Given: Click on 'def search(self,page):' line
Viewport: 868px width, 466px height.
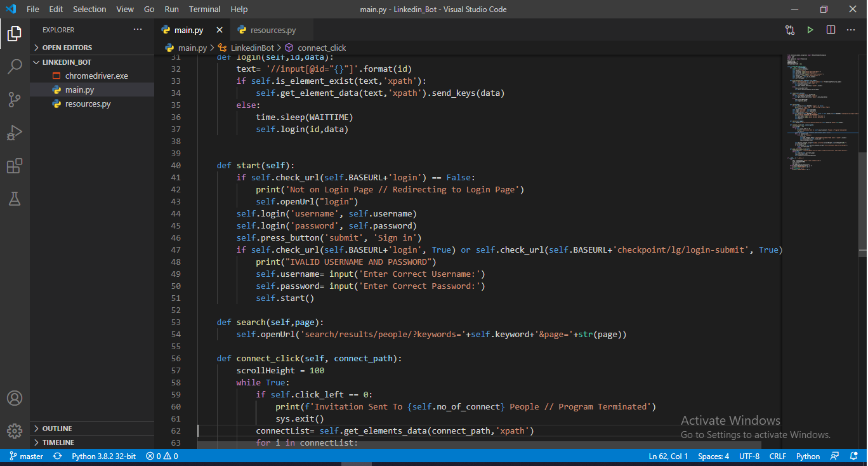Looking at the screenshot, I should coord(270,323).
